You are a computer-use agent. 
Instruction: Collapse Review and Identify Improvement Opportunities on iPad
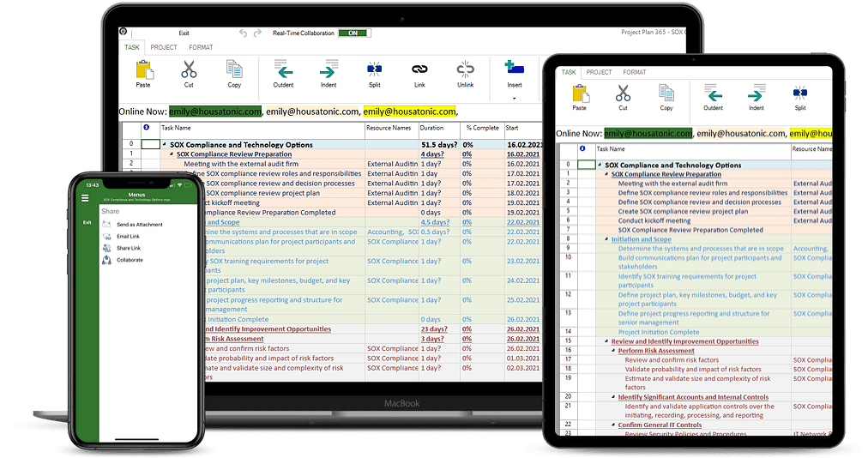[x=606, y=341]
